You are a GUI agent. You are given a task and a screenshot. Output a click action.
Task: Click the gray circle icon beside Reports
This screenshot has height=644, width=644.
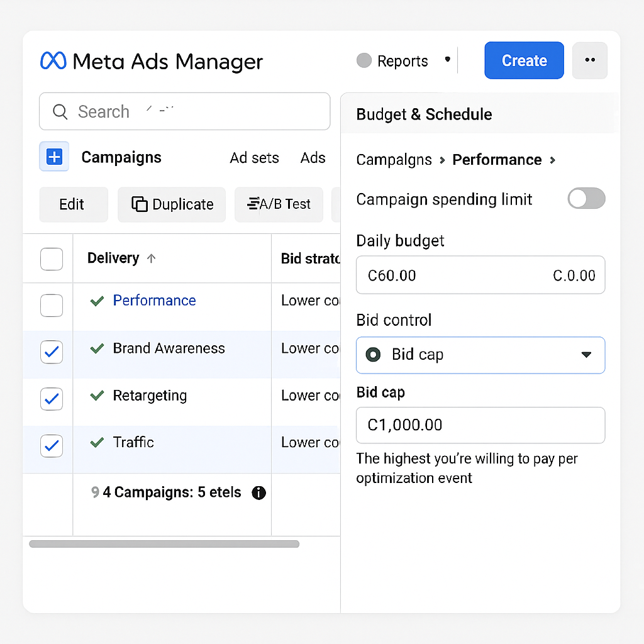[364, 60]
